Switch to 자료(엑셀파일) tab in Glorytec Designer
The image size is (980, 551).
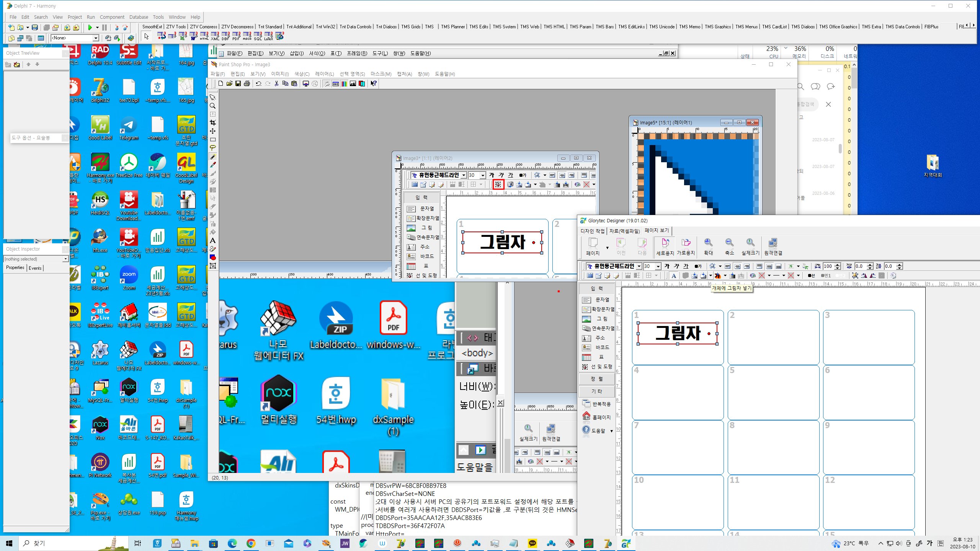pyautogui.click(x=624, y=231)
